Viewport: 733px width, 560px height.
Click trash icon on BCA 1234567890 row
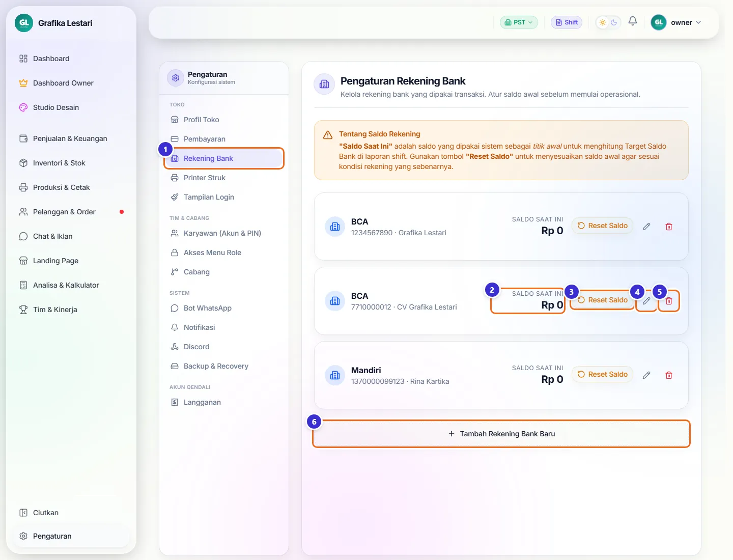tap(669, 227)
